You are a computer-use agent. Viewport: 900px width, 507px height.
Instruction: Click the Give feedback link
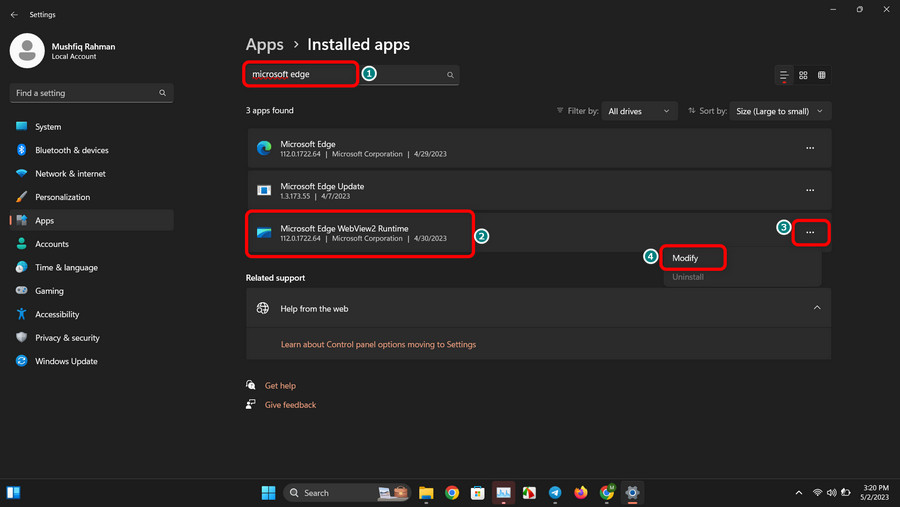[290, 405]
